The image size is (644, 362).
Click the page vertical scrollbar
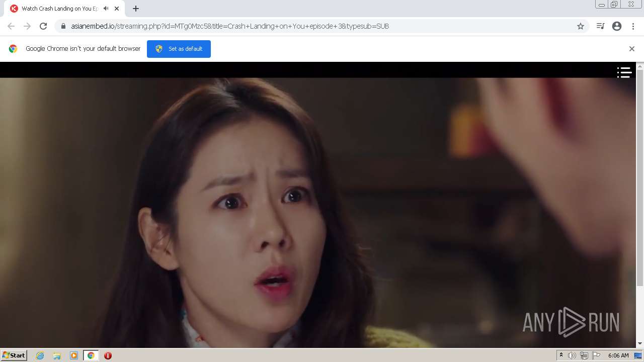(x=640, y=178)
